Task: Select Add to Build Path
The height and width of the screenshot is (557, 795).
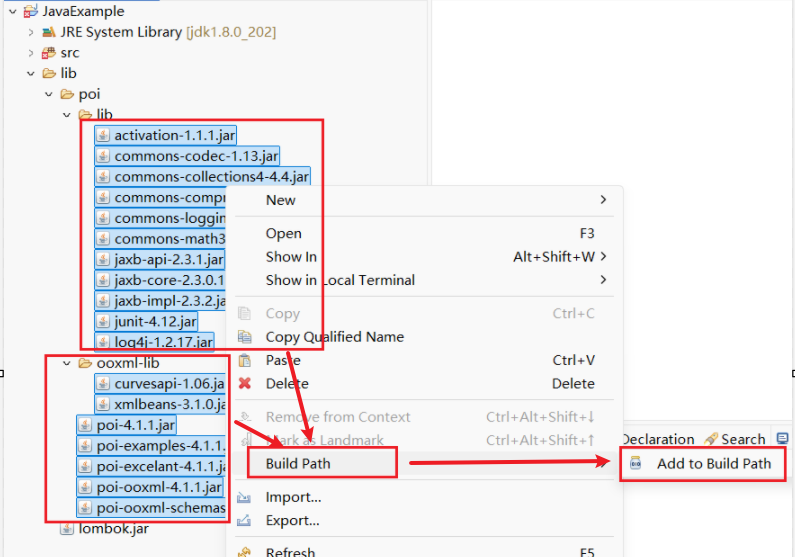Action: (x=703, y=464)
